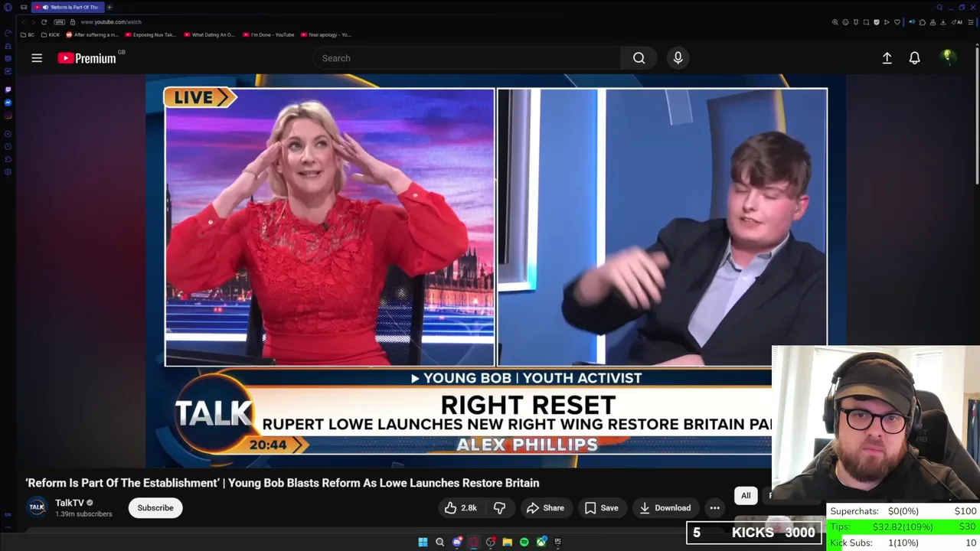Open the 'What Dating An O...' bookmark
980x551 pixels.
pyautogui.click(x=210, y=34)
